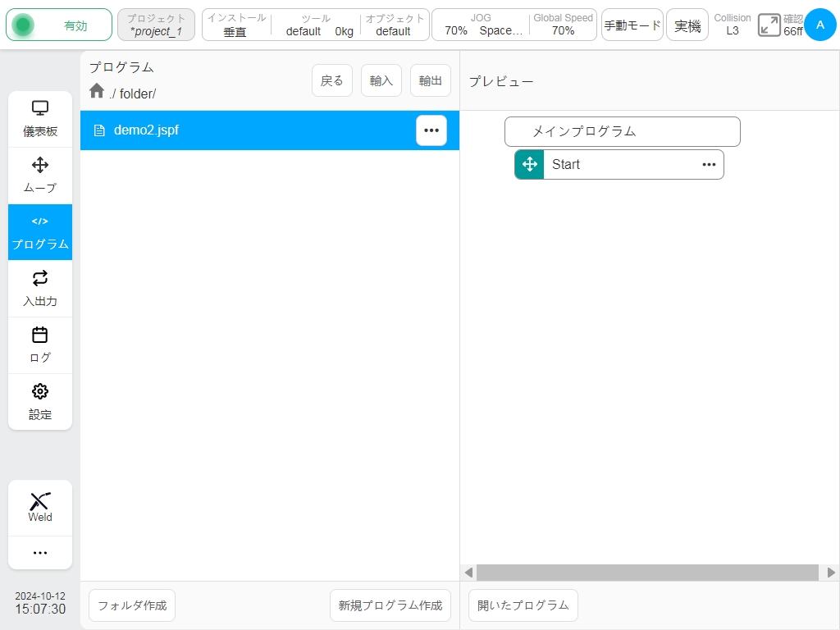Toggle the 手動モード mode button
Screen dimensions: 840x630
[632, 25]
